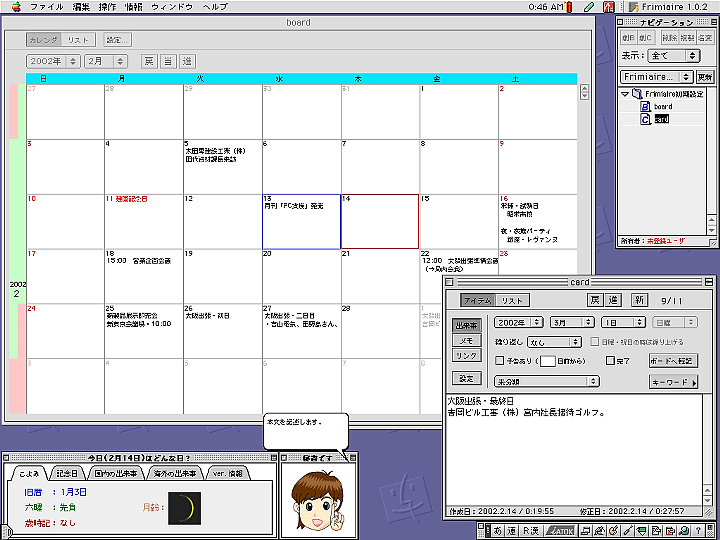Screen dimensions: 720x540
Task: Open the 操作 menu
Action: coord(107,7)
